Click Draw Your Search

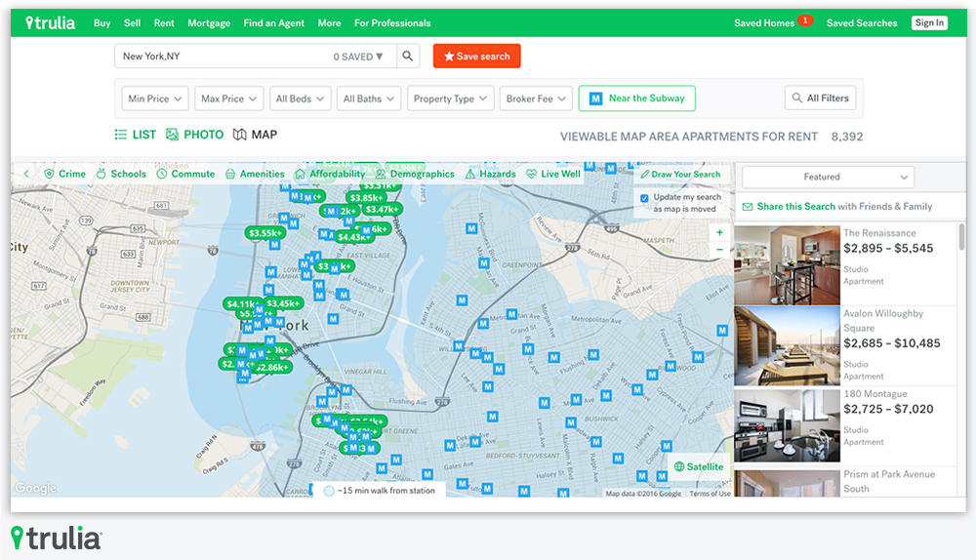[x=680, y=175]
